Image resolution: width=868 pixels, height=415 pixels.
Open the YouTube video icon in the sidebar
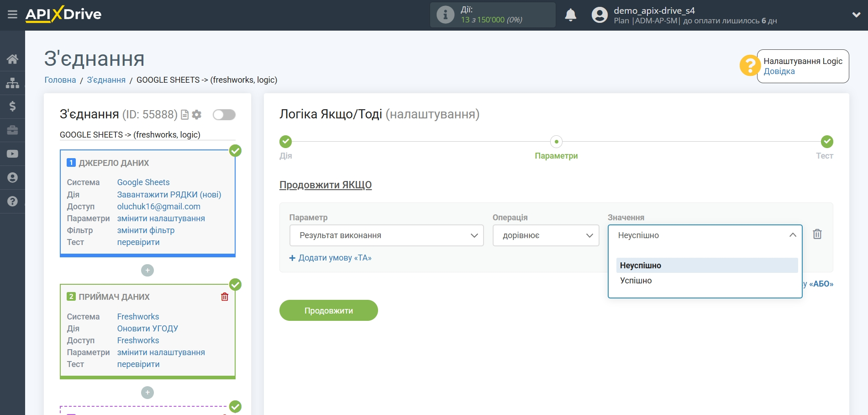point(12,154)
